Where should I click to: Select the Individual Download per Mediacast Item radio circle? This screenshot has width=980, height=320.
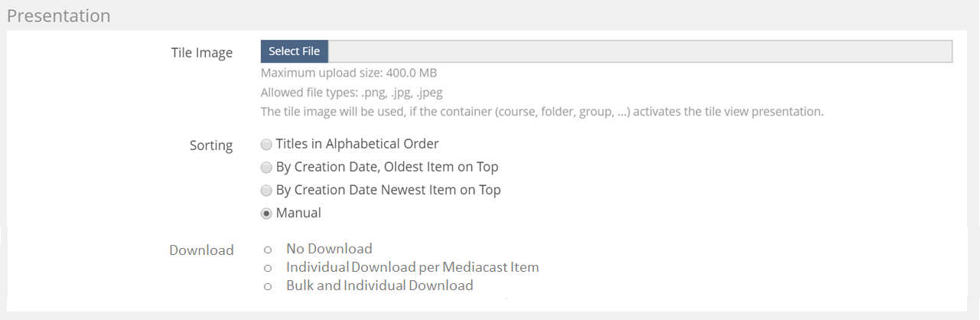coord(268,268)
